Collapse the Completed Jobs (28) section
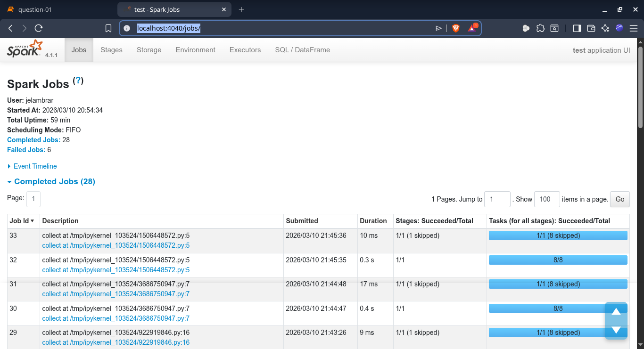Screen dimensions: 644x349 tap(51, 181)
